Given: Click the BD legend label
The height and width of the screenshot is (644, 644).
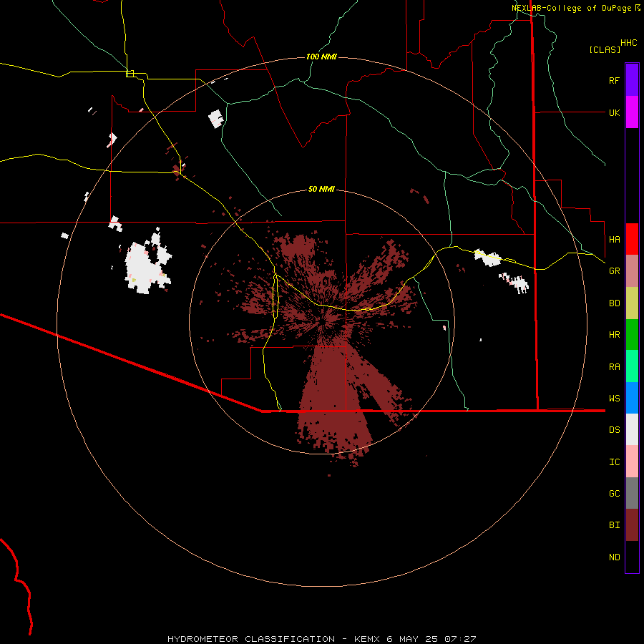Looking at the screenshot, I should tap(614, 303).
